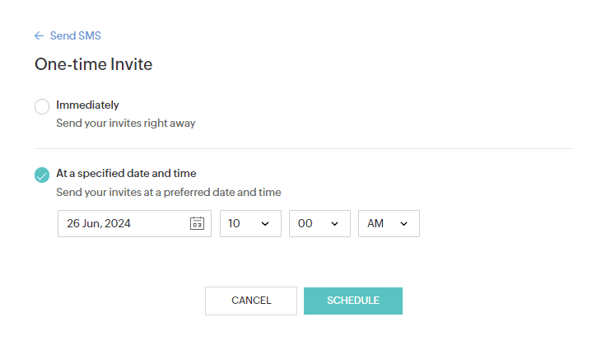Click the 'Immediately' option label

[x=87, y=105]
